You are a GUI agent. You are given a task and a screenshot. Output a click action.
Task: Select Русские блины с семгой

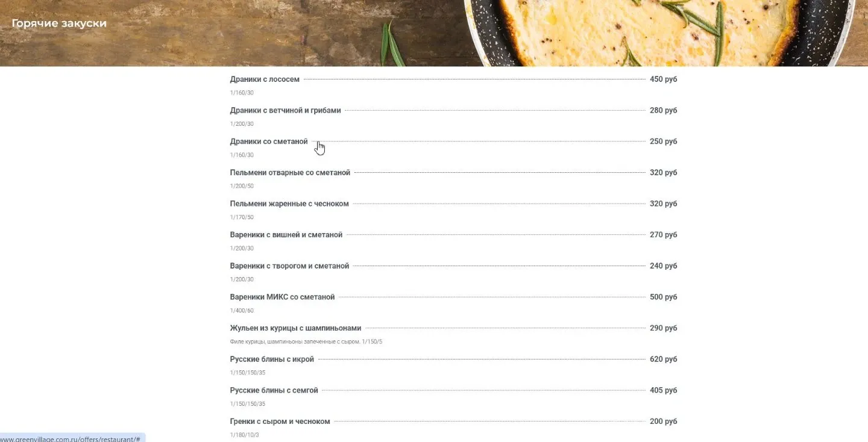(274, 391)
